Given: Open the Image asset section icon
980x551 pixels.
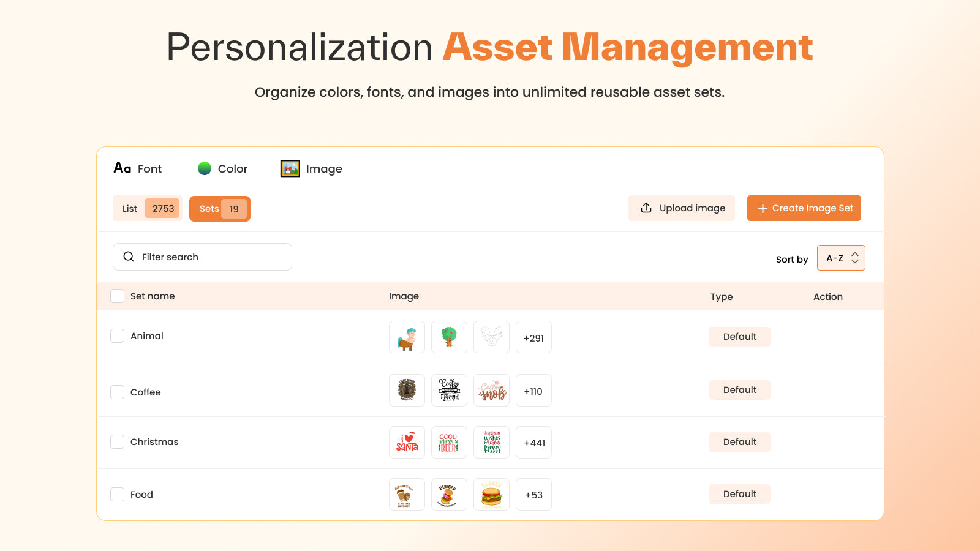Looking at the screenshot, I should (289, 168).
